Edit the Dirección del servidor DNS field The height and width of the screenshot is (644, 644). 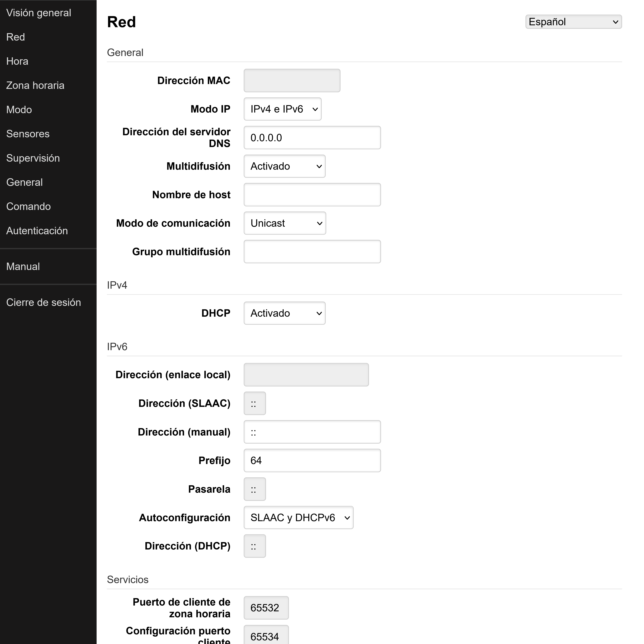tap(312, 137)
